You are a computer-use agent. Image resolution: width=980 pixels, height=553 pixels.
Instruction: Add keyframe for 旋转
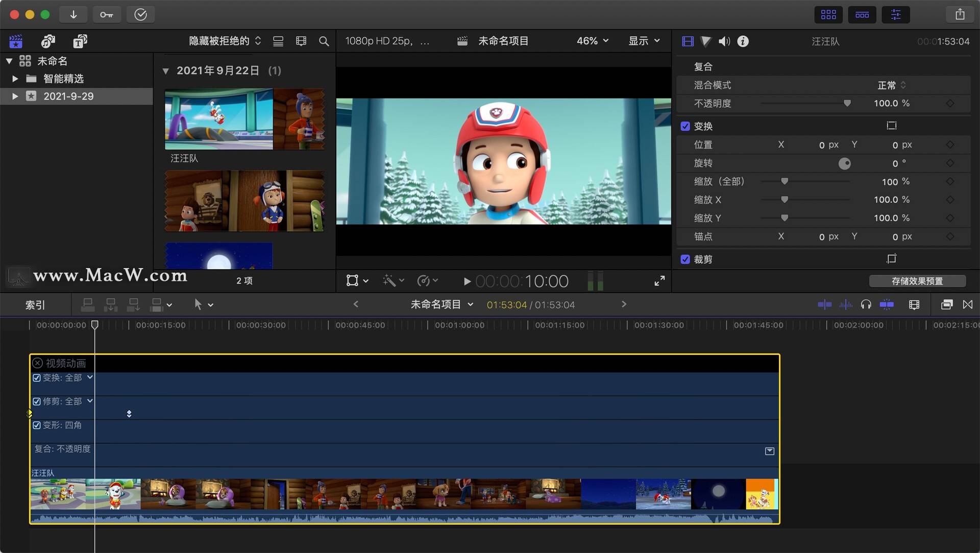pos(950,163)
